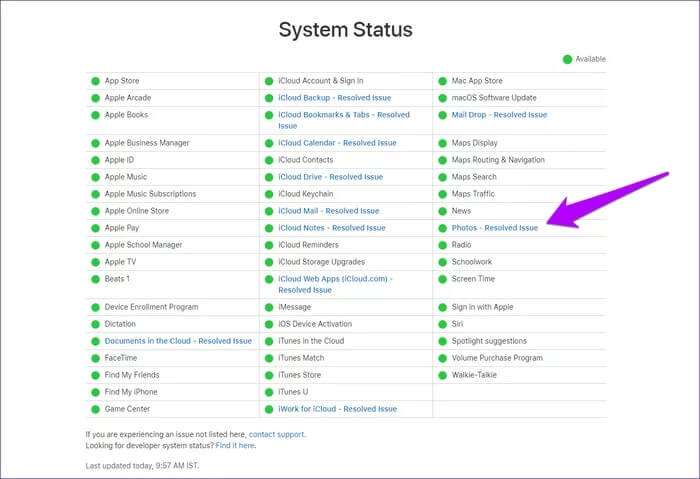Open iCloud Bookmarks & Tabs resolved issue

click(344, 120)
